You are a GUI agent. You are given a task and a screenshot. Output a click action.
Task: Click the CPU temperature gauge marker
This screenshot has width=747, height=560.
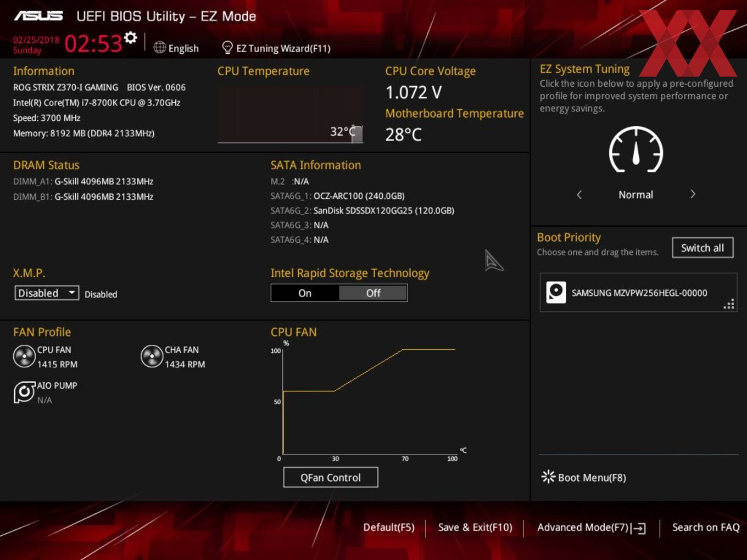(357, 133)
